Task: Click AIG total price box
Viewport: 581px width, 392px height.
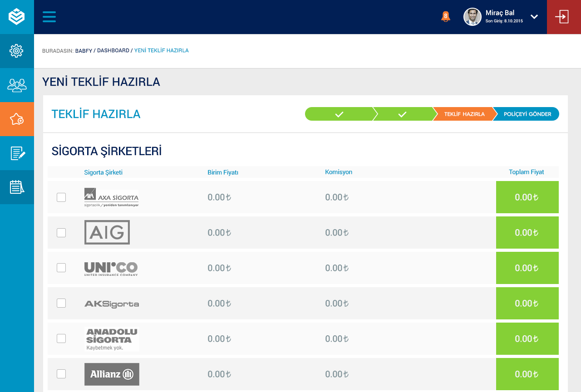Action: click(527, 233)
